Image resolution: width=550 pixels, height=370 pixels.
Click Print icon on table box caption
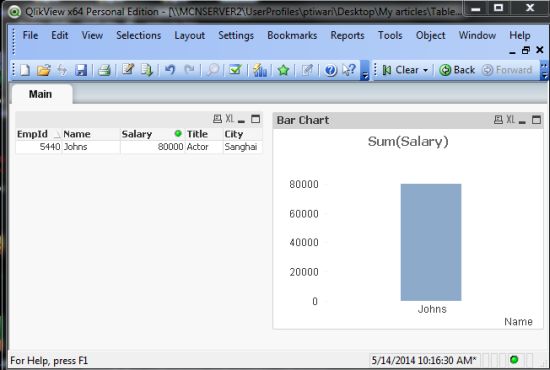[x=217, y=119]
